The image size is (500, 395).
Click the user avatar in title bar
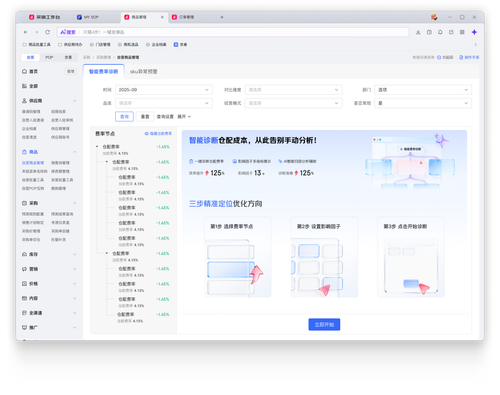[x=434, y=17]
